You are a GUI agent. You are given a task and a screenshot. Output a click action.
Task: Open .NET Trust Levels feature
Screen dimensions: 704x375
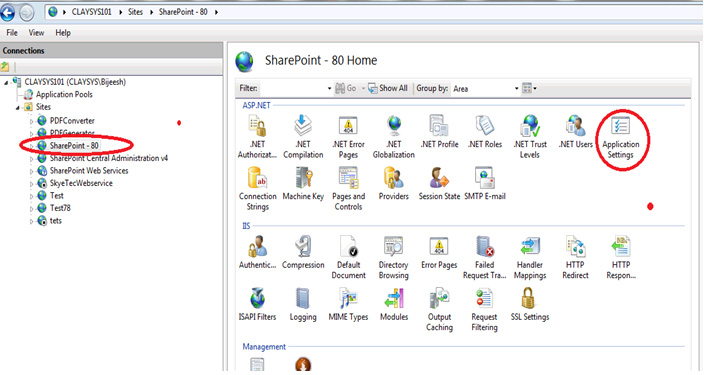pos(530,137)
